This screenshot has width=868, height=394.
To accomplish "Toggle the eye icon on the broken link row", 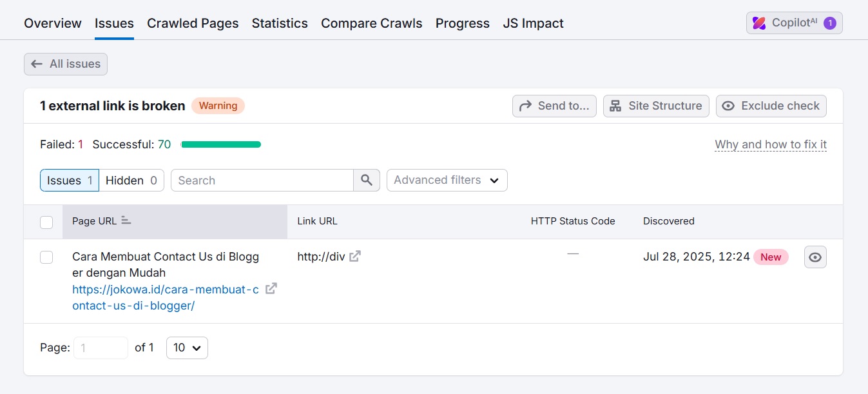I will pyautogui.click(x=815, y=257).
